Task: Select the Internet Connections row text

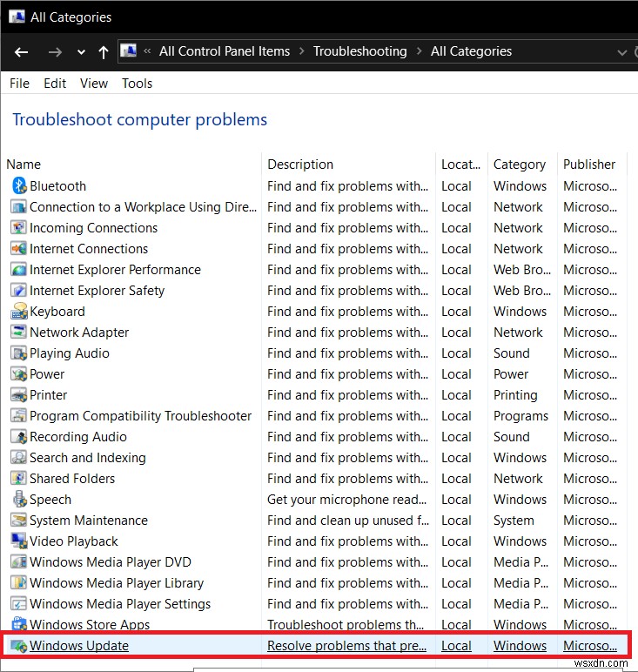Action: [89, 249]
